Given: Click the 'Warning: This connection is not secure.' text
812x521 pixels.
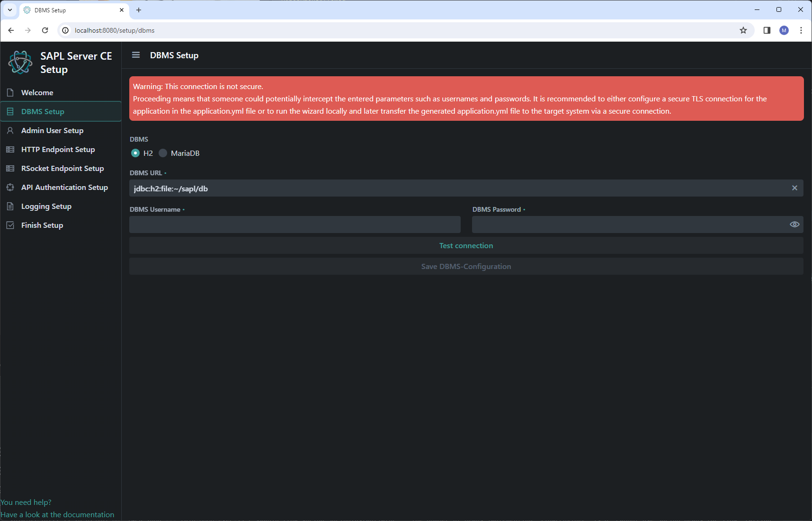Looking at the screenshot, I should pyautogui.click(x=198, y=86).
